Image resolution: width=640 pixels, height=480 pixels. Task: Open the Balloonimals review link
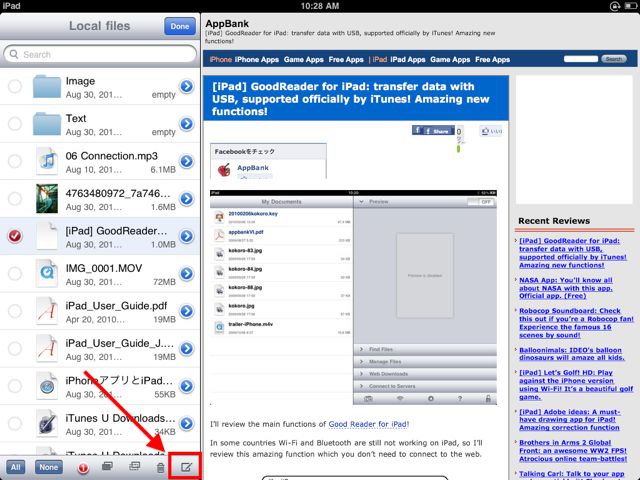tap(571, 354)
